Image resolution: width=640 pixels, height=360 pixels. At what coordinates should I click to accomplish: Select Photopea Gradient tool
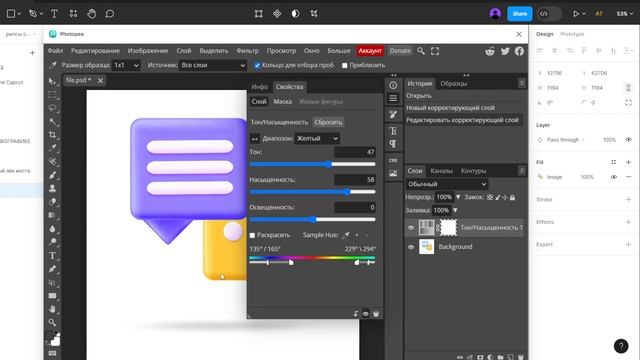tap(52, 215)
